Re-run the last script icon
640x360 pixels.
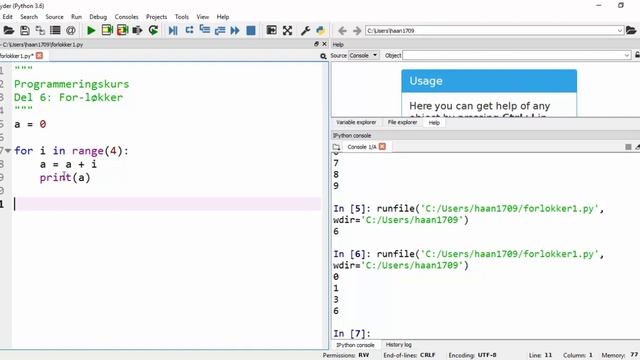tap(153, 30)
